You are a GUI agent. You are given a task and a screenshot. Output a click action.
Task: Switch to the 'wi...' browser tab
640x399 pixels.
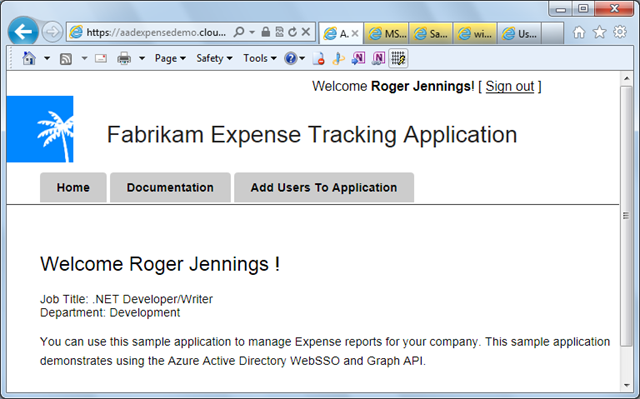pyautogui.click(x=476, y=33)
